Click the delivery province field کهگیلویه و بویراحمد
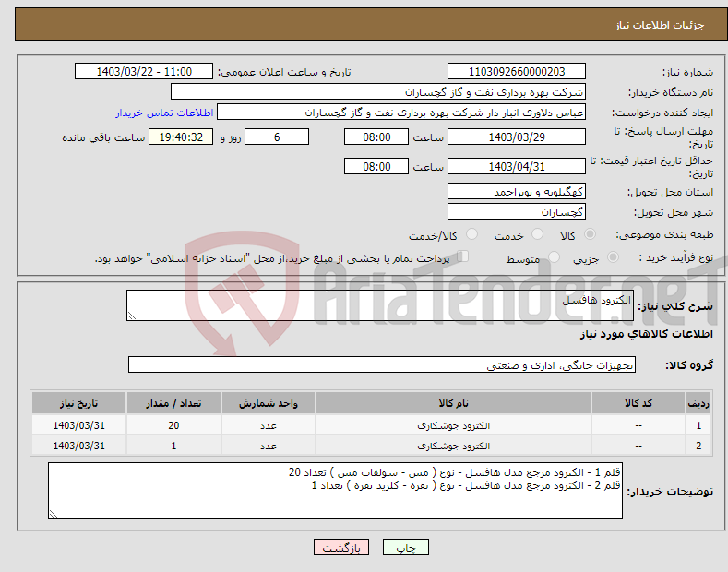This screenshot has height=572, width=728. [x=517, y=191]
